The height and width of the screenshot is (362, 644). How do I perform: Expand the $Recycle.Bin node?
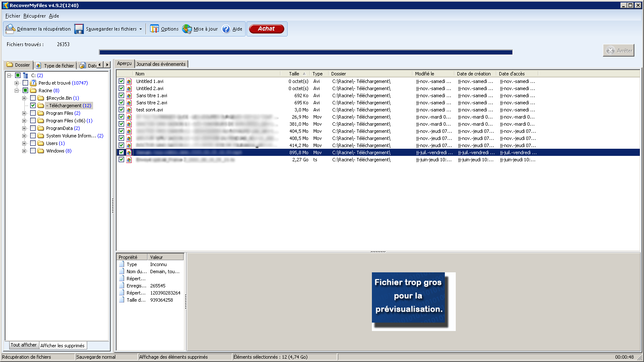click(24, 98)
